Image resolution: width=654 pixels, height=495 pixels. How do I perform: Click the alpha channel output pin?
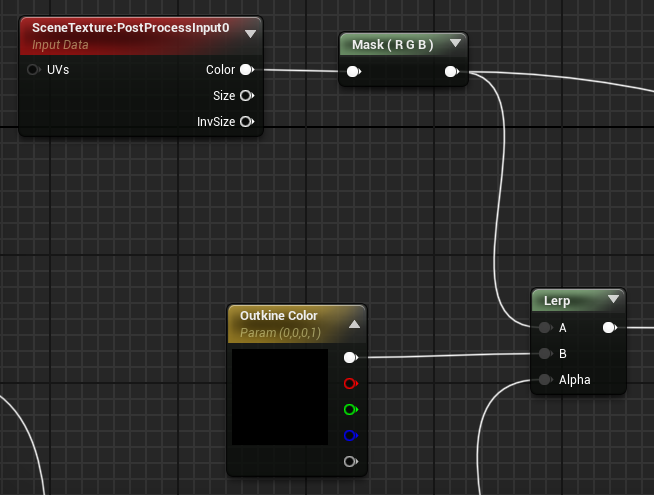(x=349, y=461)
